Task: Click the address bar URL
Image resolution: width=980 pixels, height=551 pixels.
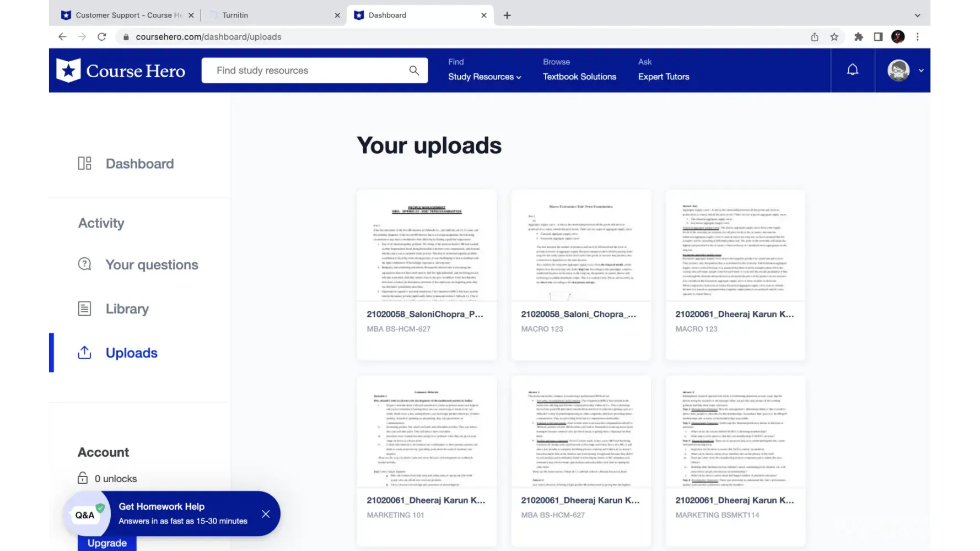Action: [x=209, y=37]
